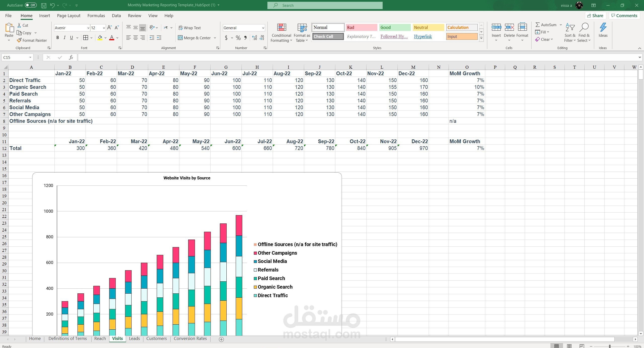Click the Comments button
Screen dimensions: 644x348
click(x=624, y=16)
